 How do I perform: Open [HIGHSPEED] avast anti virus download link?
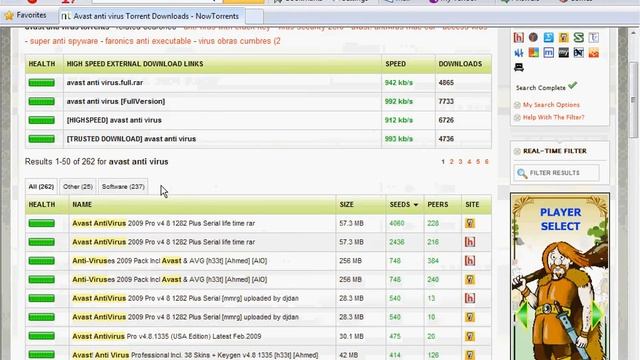click(x=114, y=120)
